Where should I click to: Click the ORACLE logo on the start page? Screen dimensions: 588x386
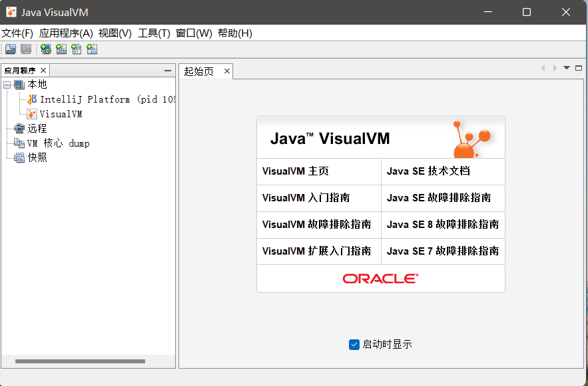point(381,279)
